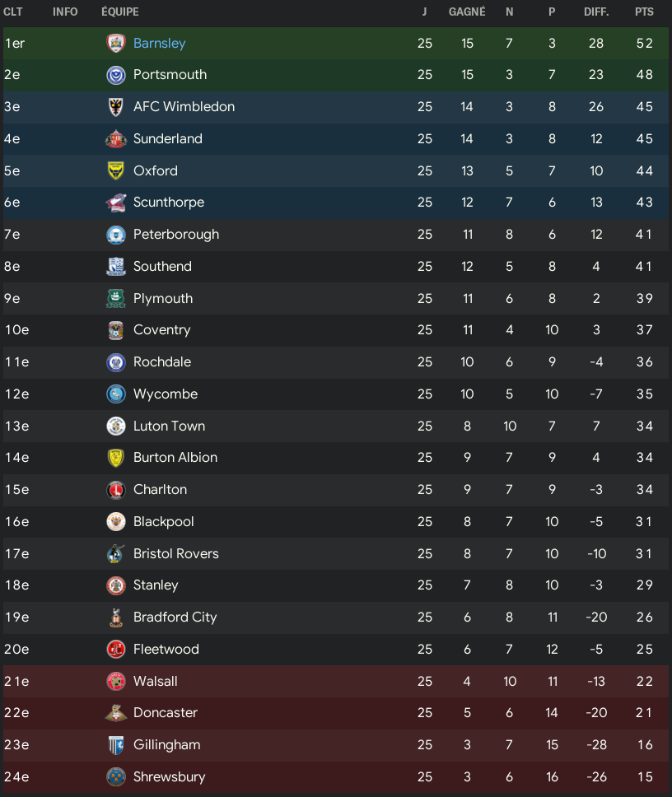Select the Shrewsbury club badge
Viewport: 672px width, 797px height.
116,776
